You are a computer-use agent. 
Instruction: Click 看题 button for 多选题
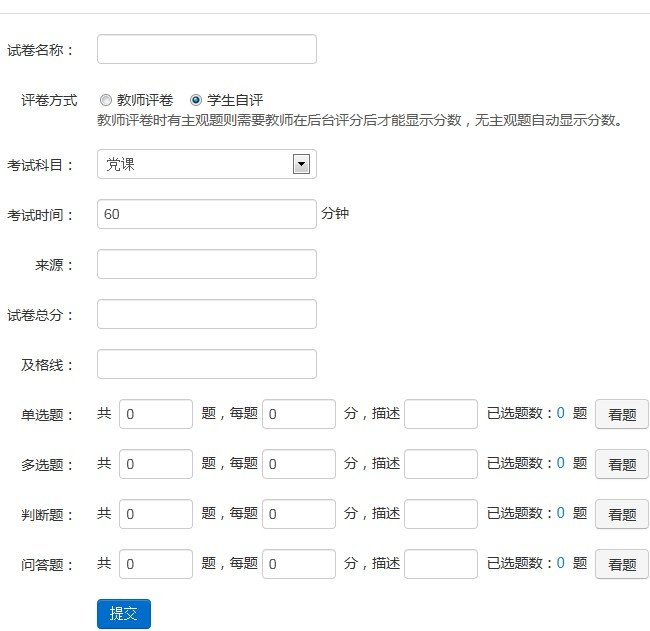(x=622, y=464)
